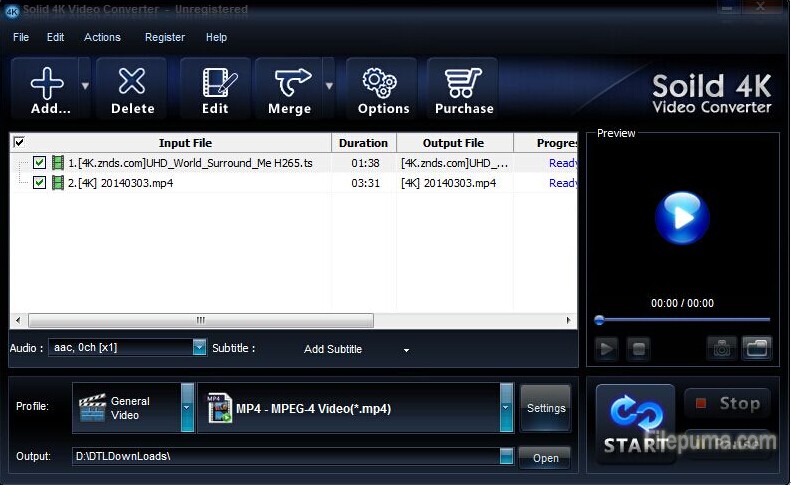Click the D:\DTLDownLoads\ output path field
791x485 pixels.
(286, 456)
